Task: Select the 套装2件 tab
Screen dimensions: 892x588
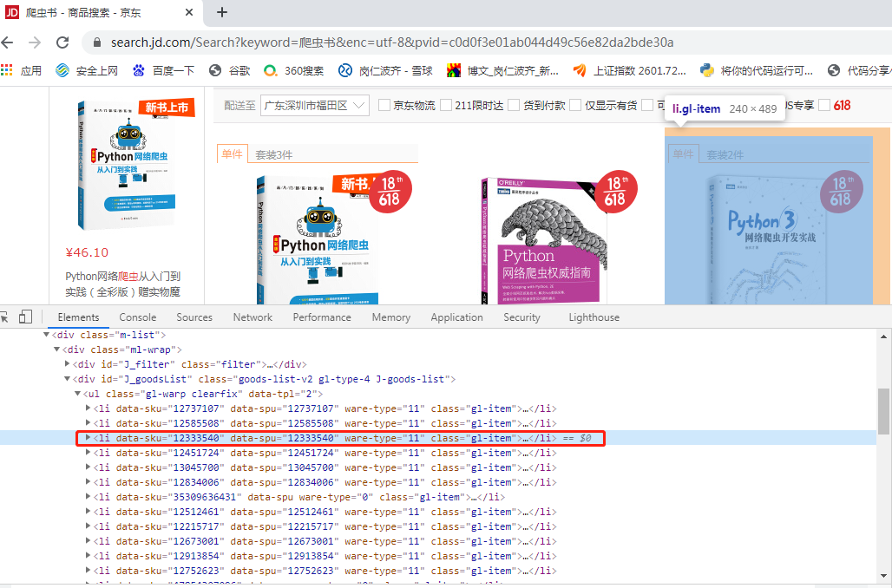Action: (x=725, y=154)
